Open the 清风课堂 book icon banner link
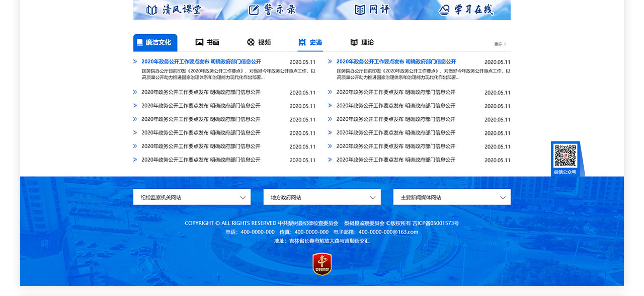The image size is (644, 296). [x=173, y=10]
